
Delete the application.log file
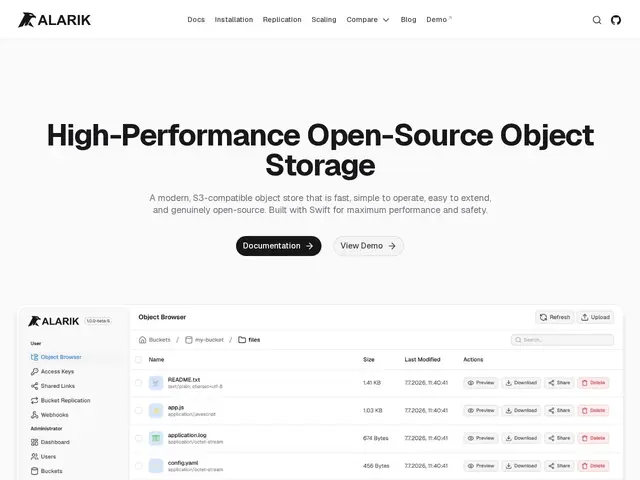[593, 438]
